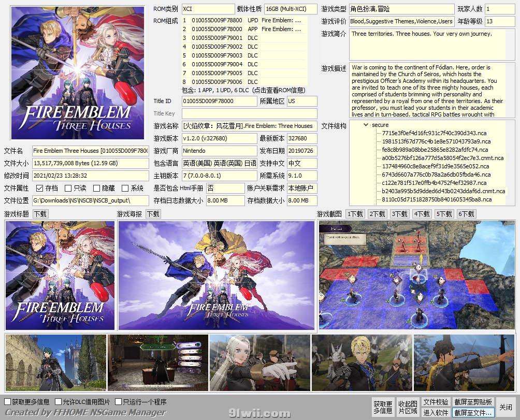Select the wide game poster banner image
This screenshot has height=420, width=520.
(216, 276)
